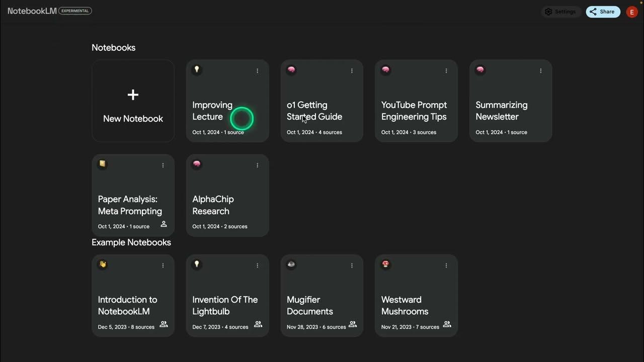Click the coffee mug emoji on Mugifier Documents
The width and height of the screenshot is (644, 362).
291,264
